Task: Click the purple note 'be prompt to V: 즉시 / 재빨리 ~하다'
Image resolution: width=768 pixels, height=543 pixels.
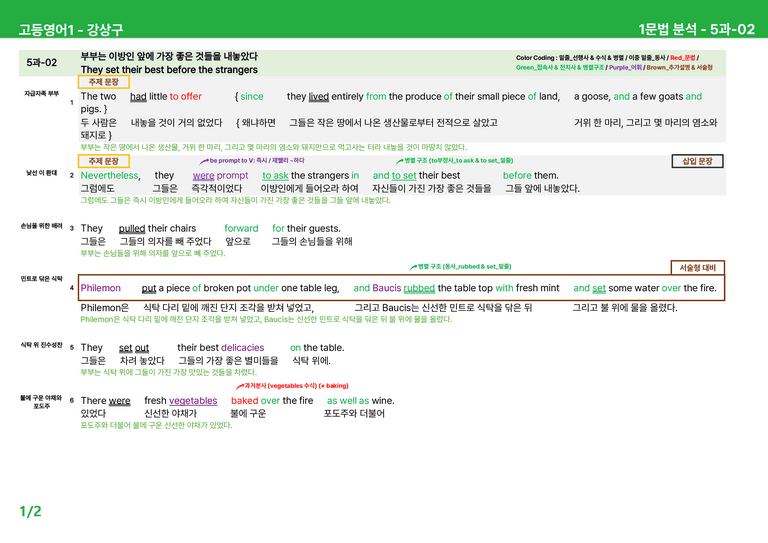Action: (257, 161)
